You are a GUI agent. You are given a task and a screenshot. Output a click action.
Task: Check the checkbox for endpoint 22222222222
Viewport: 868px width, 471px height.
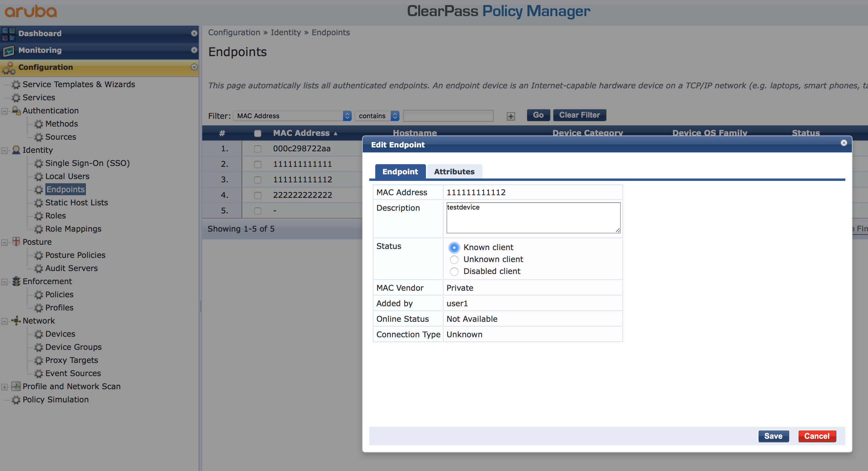click(x=258, y=195)
